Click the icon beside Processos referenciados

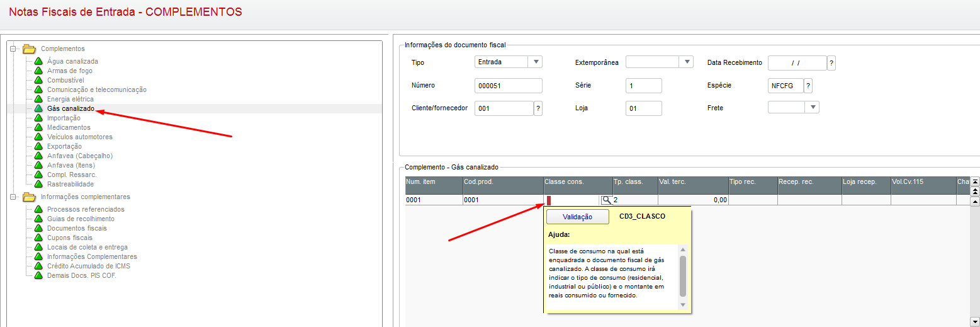point(38,209)
